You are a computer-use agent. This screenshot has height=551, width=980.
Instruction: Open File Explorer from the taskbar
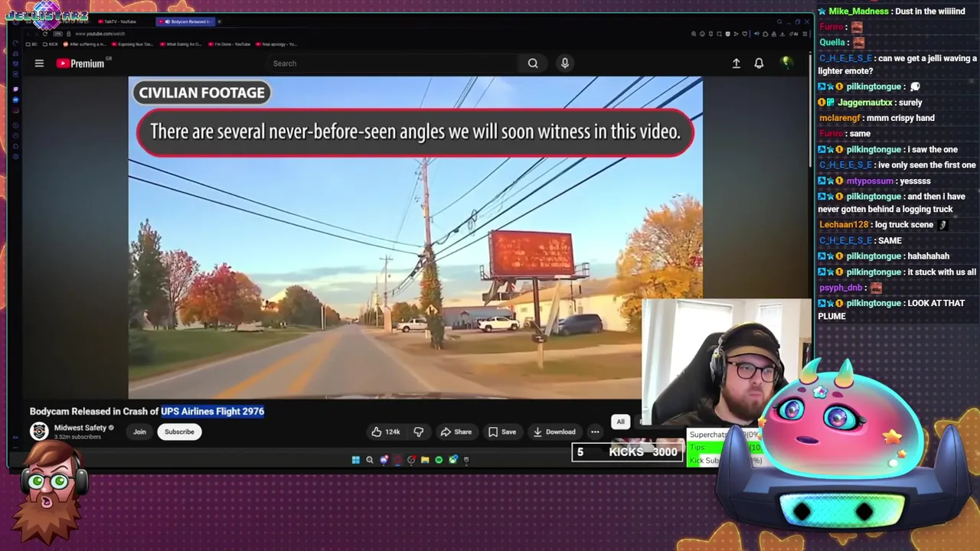[x=425, y=460]
